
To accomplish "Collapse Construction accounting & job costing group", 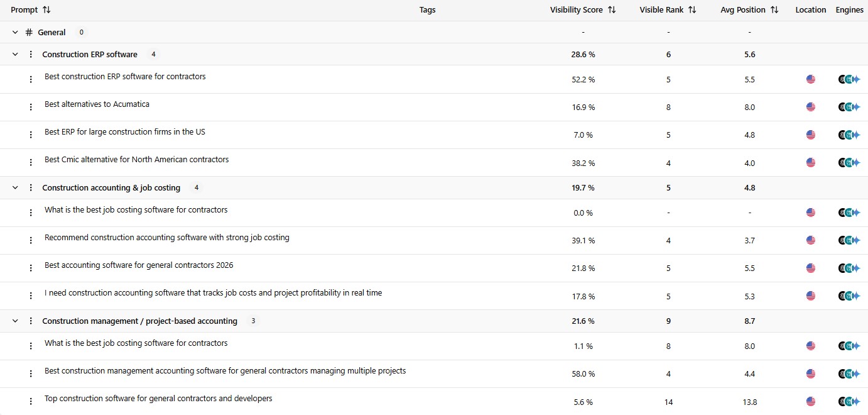I will (15, 188).
